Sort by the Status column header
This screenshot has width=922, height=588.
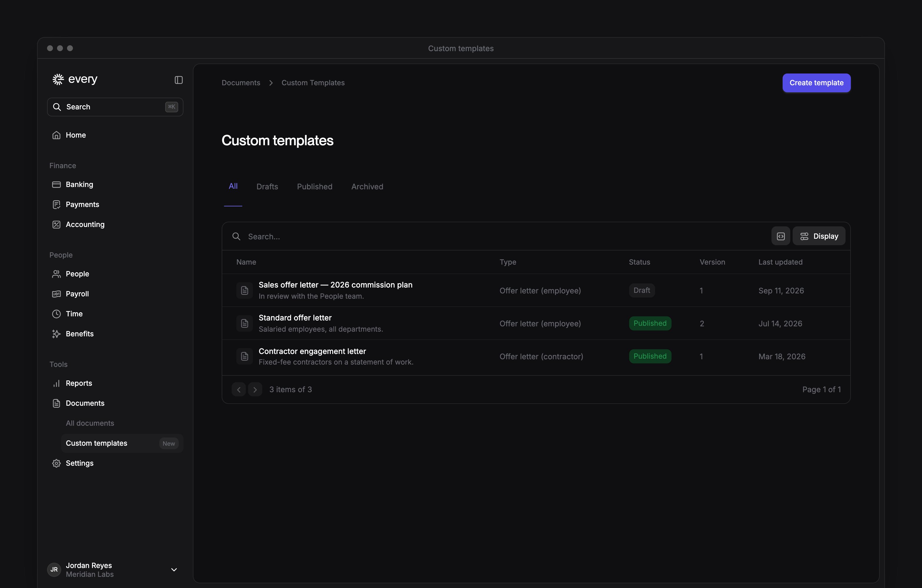(639, 262)
